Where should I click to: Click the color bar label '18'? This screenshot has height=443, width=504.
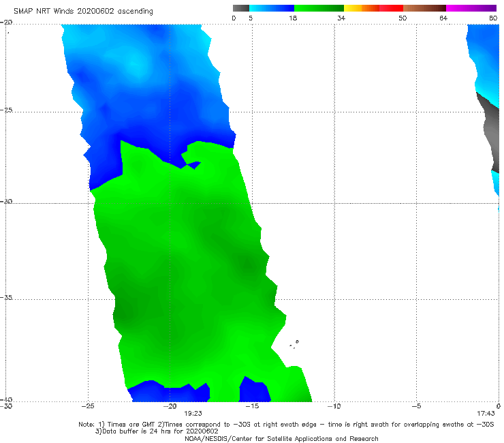coord(293,18)
